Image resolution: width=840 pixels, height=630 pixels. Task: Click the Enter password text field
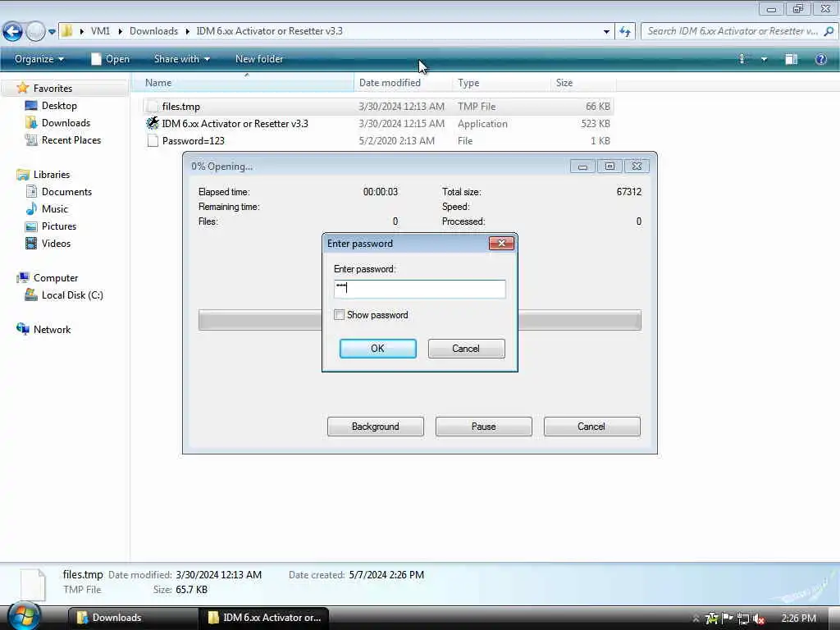tap(419, 289)
